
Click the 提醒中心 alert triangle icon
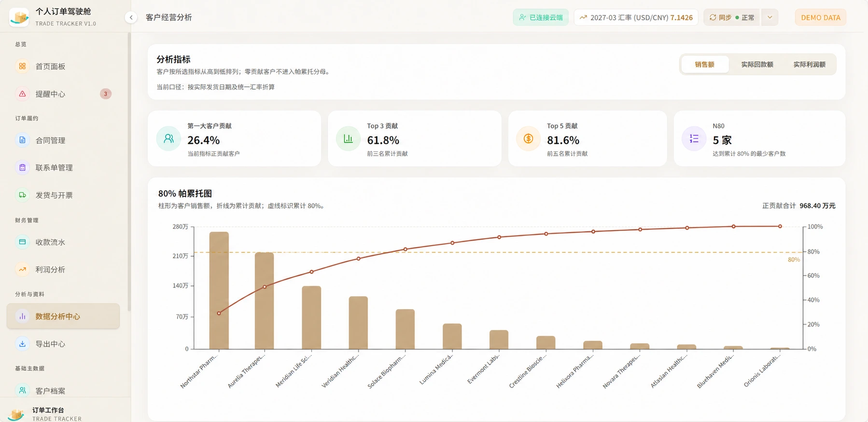(22, 94)
